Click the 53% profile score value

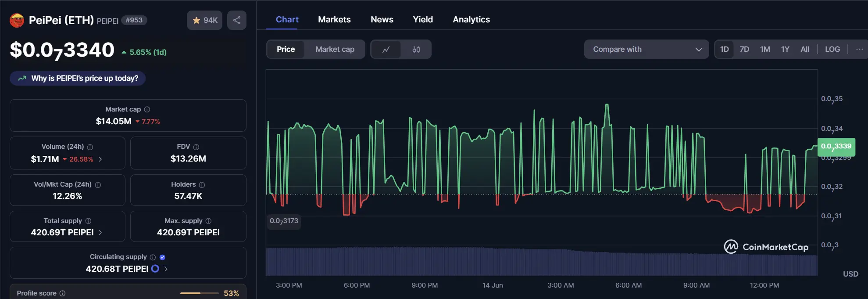click(x=231, y=293)
